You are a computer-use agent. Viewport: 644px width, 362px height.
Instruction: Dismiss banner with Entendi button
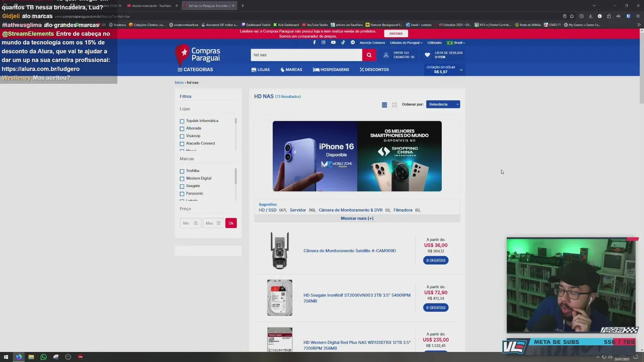[396, 34]
